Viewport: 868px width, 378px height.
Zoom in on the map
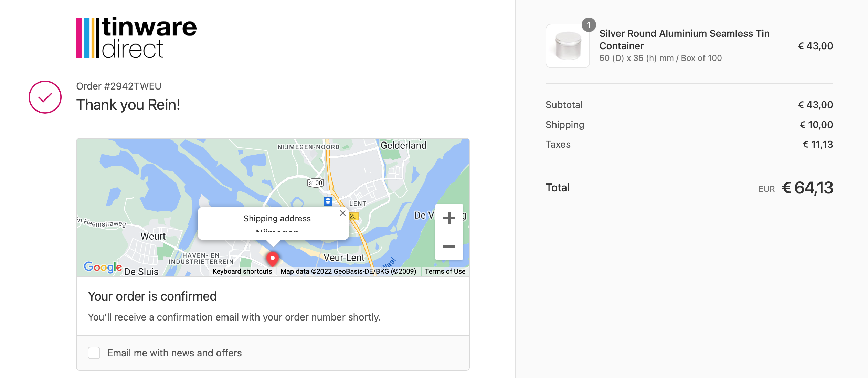click(449, 218)
